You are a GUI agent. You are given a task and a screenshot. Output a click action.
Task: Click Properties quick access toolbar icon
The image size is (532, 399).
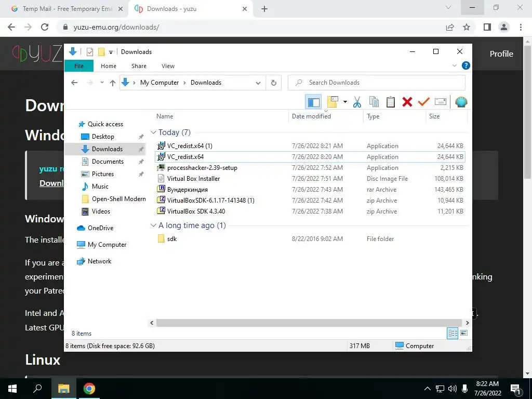[x=90, y=52]
